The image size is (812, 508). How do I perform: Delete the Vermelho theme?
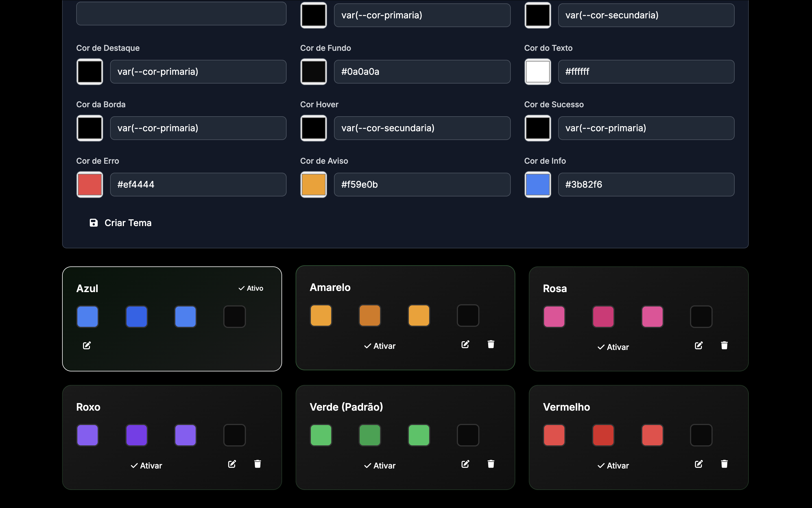click(724, 464)
